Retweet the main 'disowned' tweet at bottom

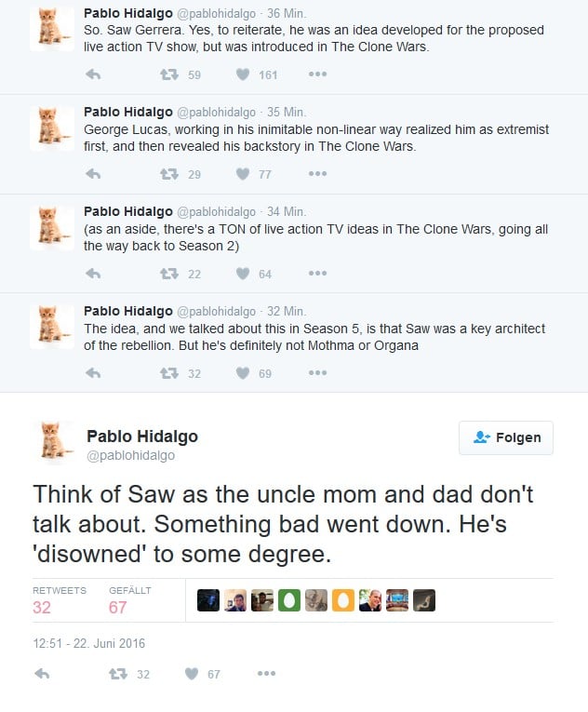[118, 674]
